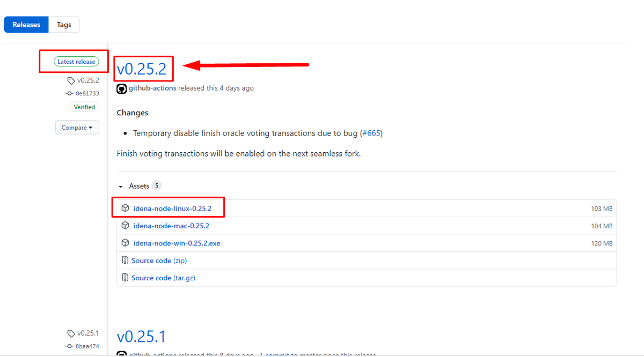
Task: Click file icon for Source code (tar.gz)
Action: (x=125, y=278)
